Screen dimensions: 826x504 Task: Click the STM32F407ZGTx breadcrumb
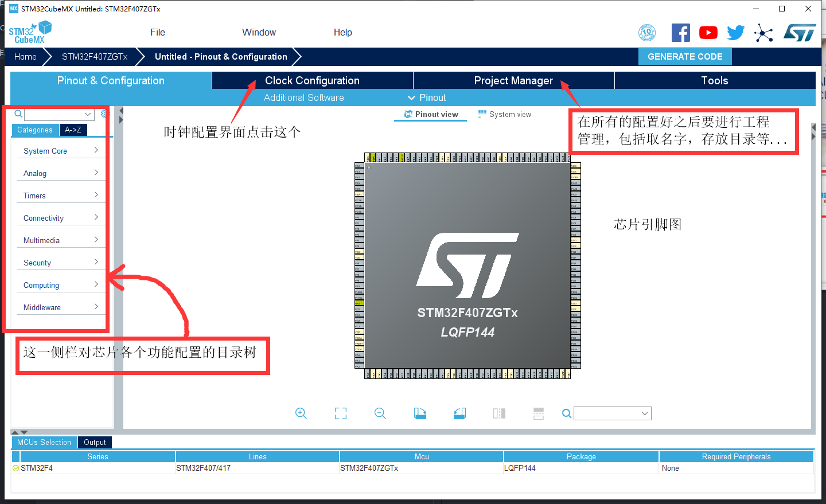pyautogui.click(x=95, y=57)
